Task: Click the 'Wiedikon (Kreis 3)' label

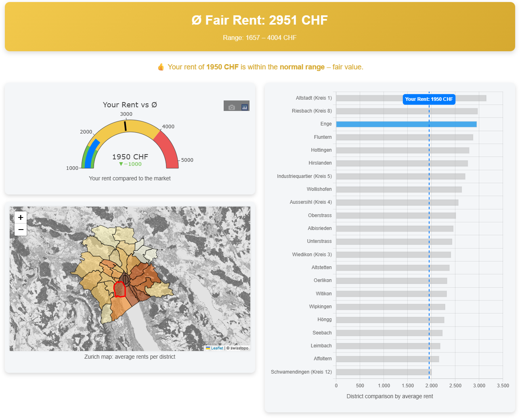Action: click(312, 255)
